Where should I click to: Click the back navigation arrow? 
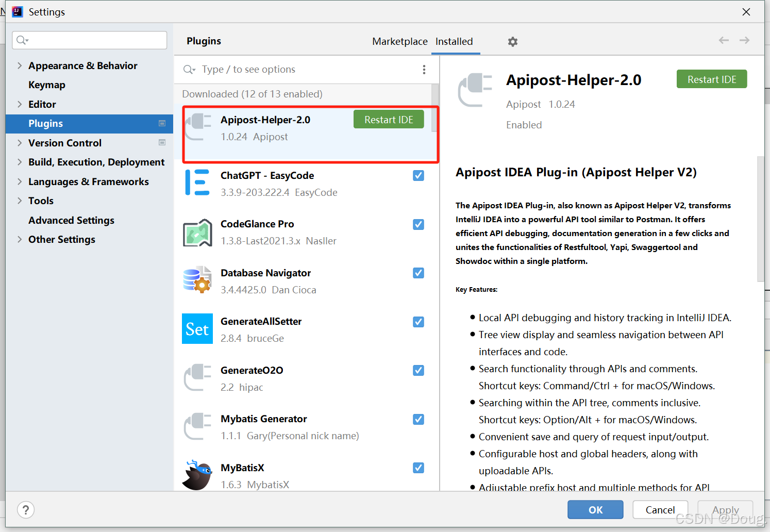pyautogui.click(x=724, y=40)
